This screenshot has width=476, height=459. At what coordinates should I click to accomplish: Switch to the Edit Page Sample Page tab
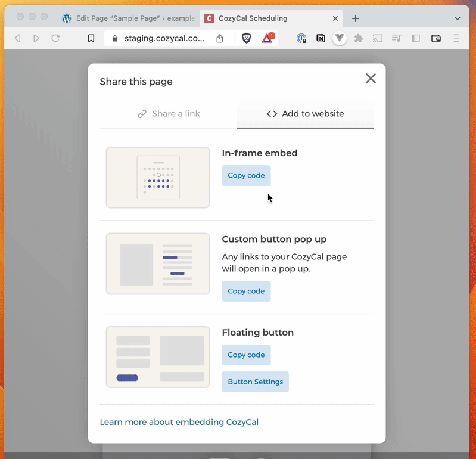[129, 18]
